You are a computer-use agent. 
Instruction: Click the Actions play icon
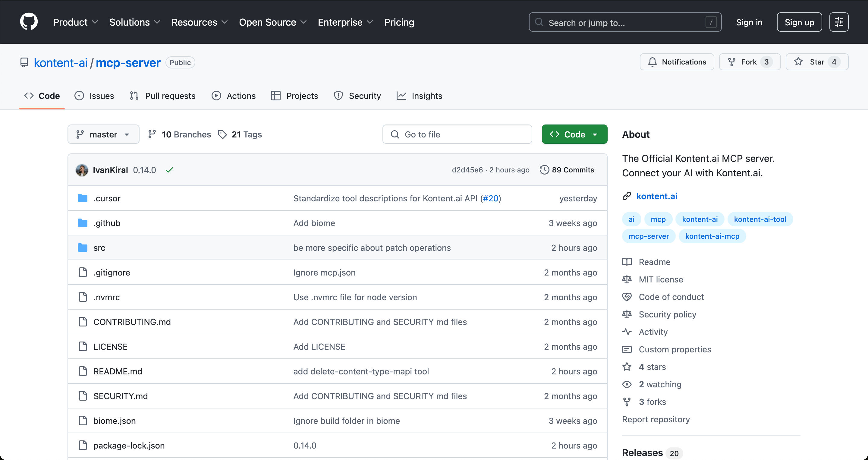(x=217, y=96)
